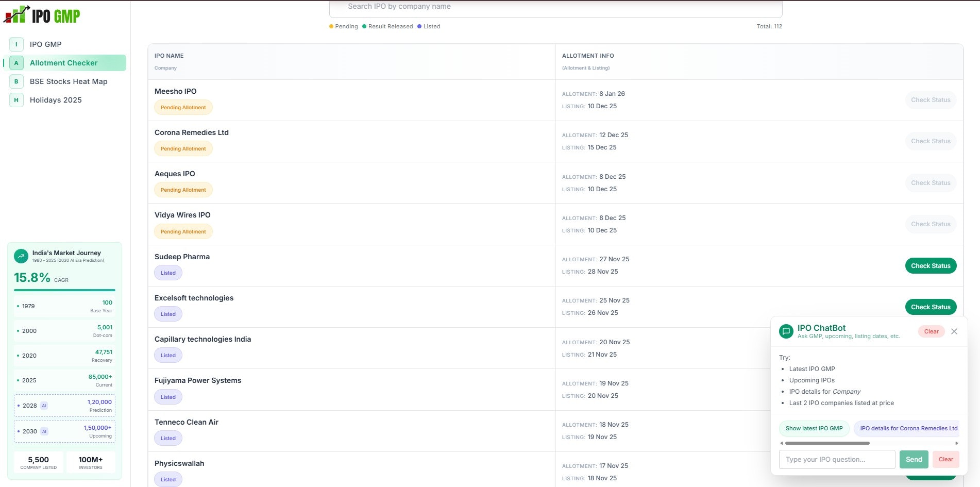The height and width of the screenshot is (487, 980).
Task: Click the 'Search IPO by company name' field
Action: pyautogui.click(x=554, y=6)
